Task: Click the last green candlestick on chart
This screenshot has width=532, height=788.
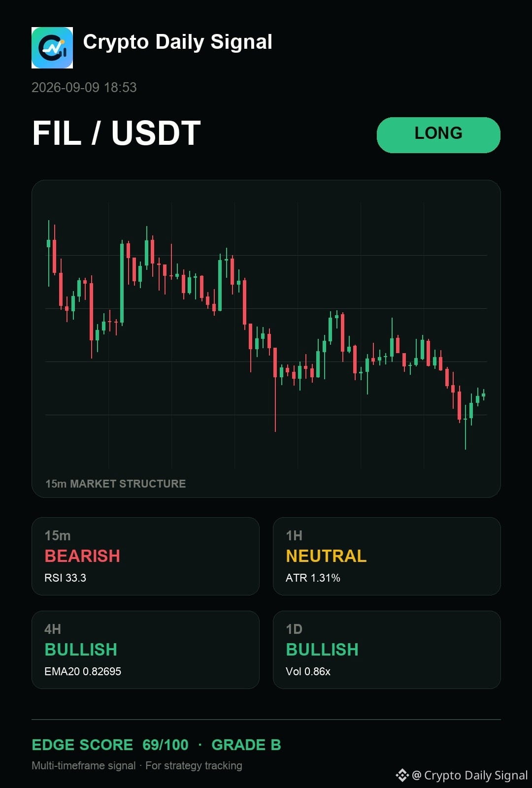Action: click(x=484, y=394)
